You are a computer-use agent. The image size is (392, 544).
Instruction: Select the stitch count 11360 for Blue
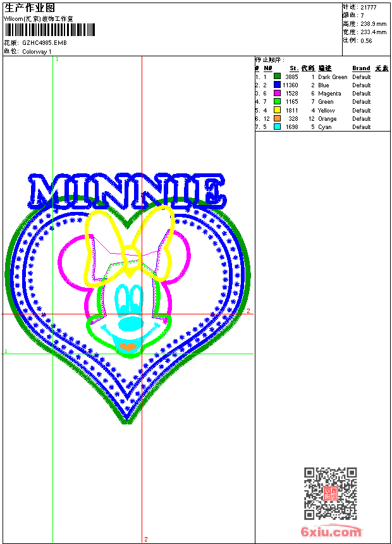(290, 85)
